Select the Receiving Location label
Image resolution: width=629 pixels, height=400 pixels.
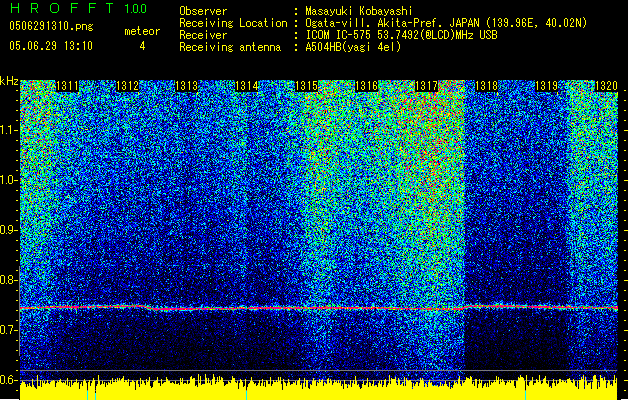233,23
